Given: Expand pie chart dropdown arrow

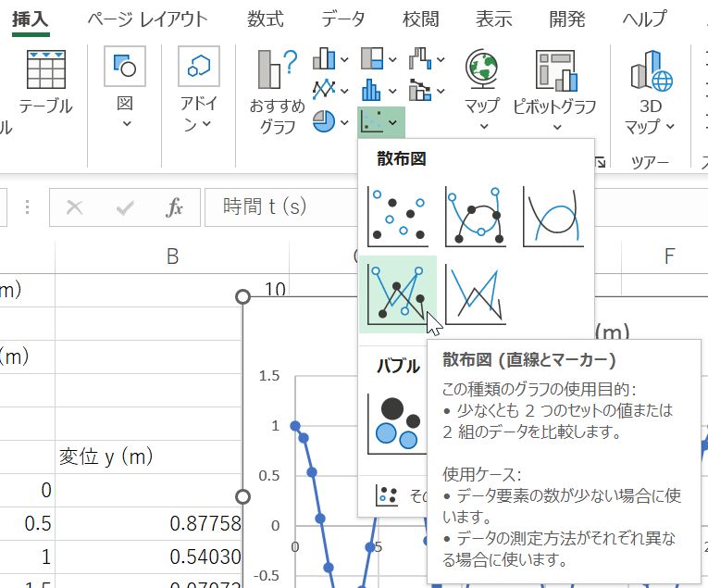Looking at the screenshot, I should pos(344,122).
